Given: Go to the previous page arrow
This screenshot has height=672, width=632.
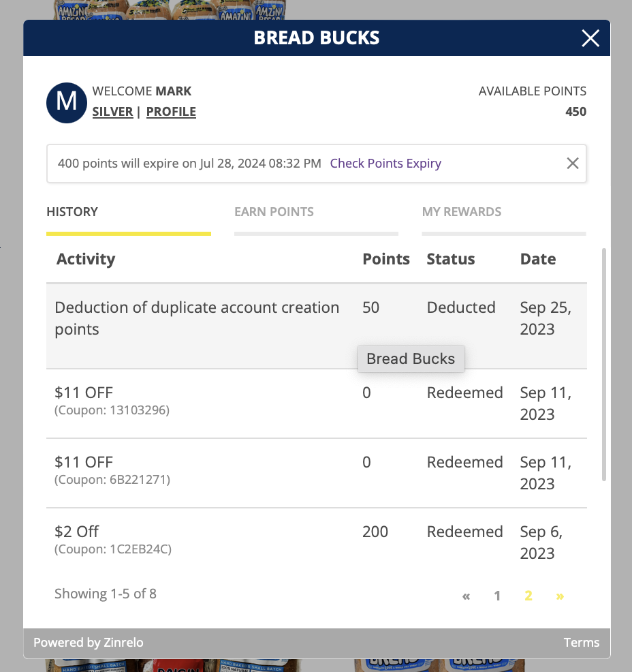Looking at the screenshot, I should [x=466, y=596].
